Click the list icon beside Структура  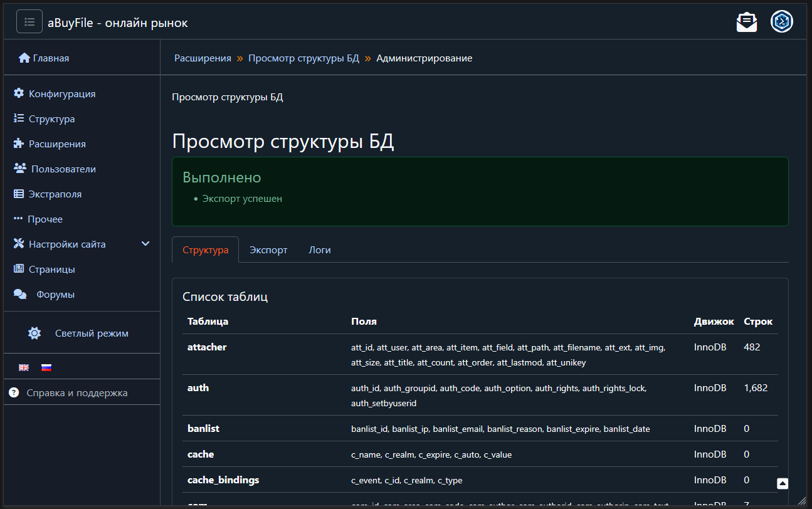point(19,118)
